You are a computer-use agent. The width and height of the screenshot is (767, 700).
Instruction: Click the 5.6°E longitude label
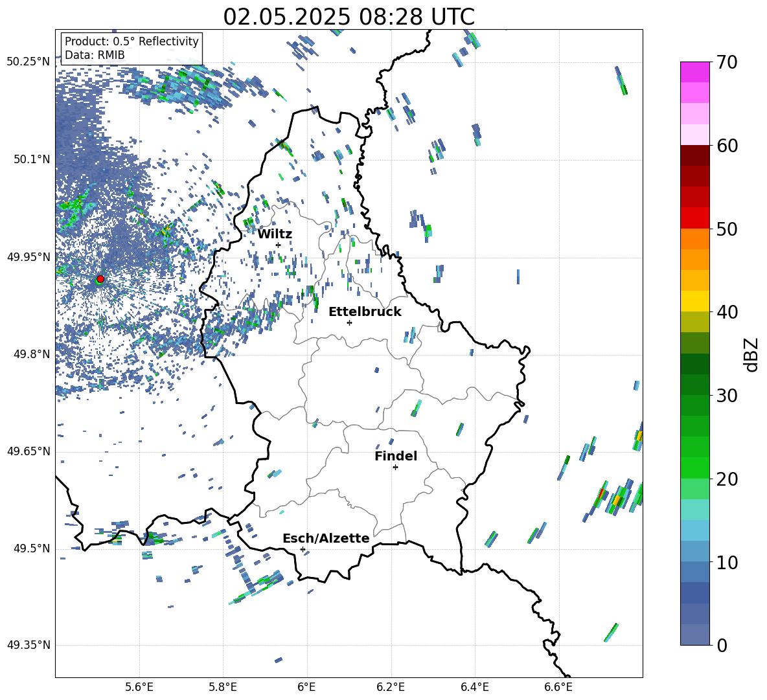(x=139, y=687)
